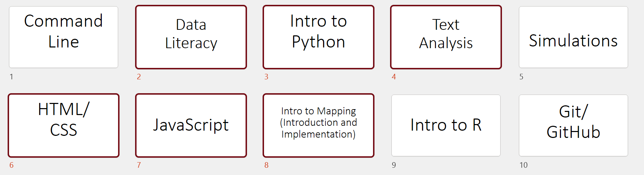
Task: Select the Text Analysis slide thumbnail
Action: pos(446,37)
